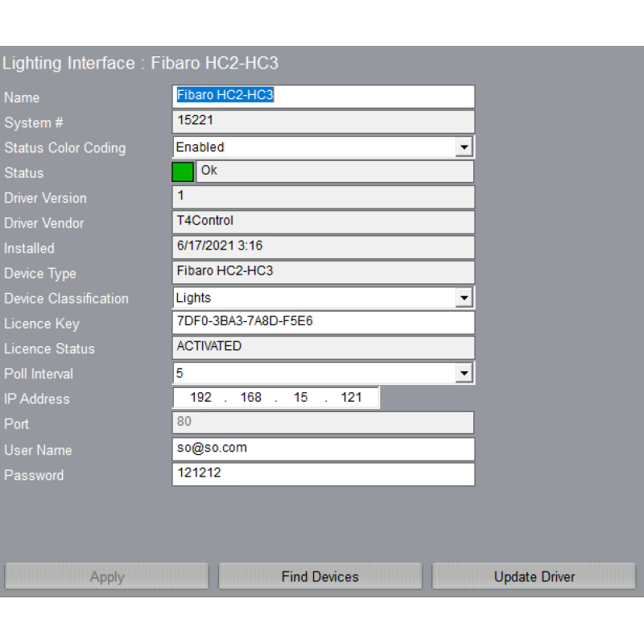Click the Driver Vendor field T4Control

[x=324, y=222]
